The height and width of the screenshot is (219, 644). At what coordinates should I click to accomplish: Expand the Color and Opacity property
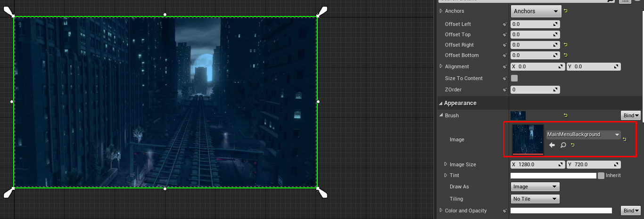(x=441, y=211)
